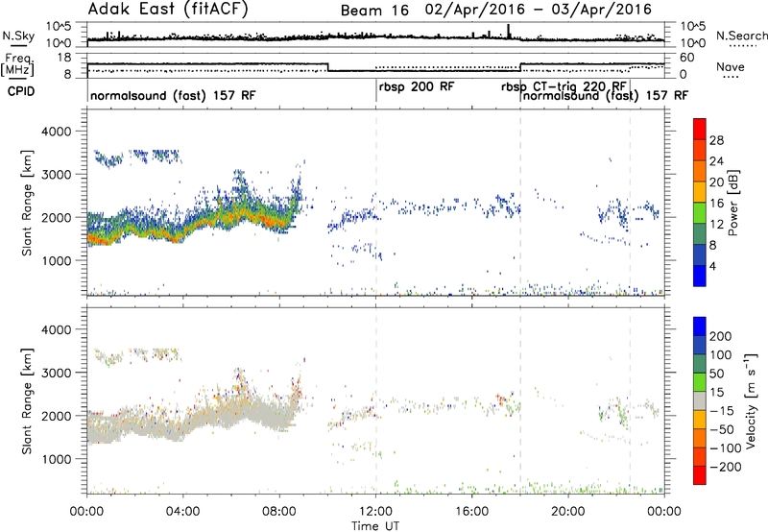The height and width of the screenshot is (532, 768).
Task: Click the 'rbsp CT-trig 220 RF' label
Action: click(x=564, y=86)
